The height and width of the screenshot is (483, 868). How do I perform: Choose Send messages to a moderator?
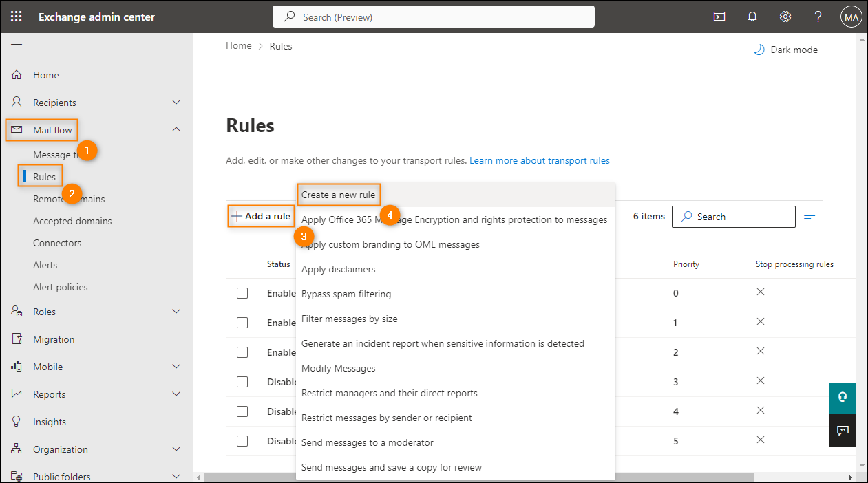pos(455,442)
